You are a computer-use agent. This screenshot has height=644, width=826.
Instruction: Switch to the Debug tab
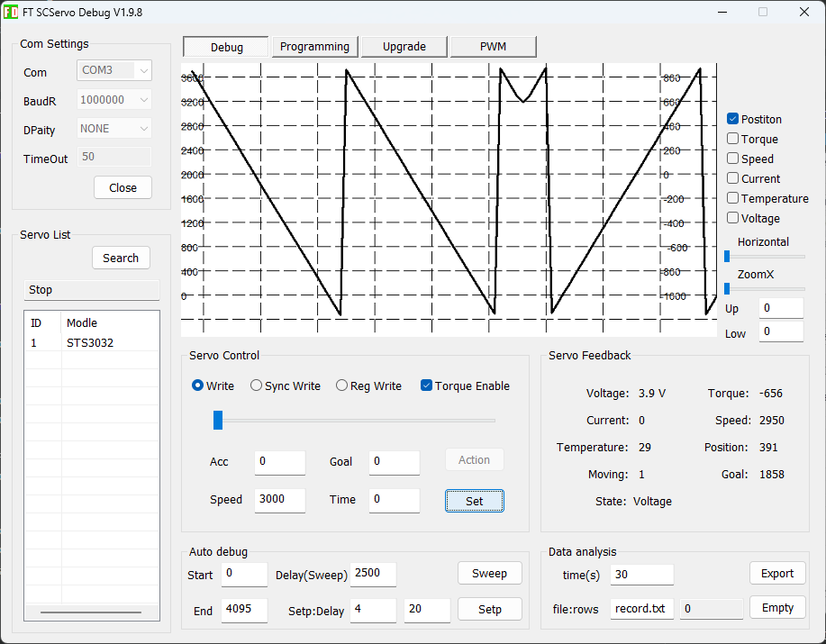[226, 47]
